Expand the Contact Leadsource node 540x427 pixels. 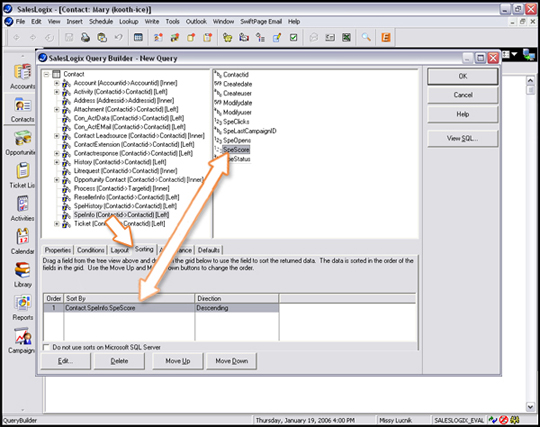click(56, 136)
